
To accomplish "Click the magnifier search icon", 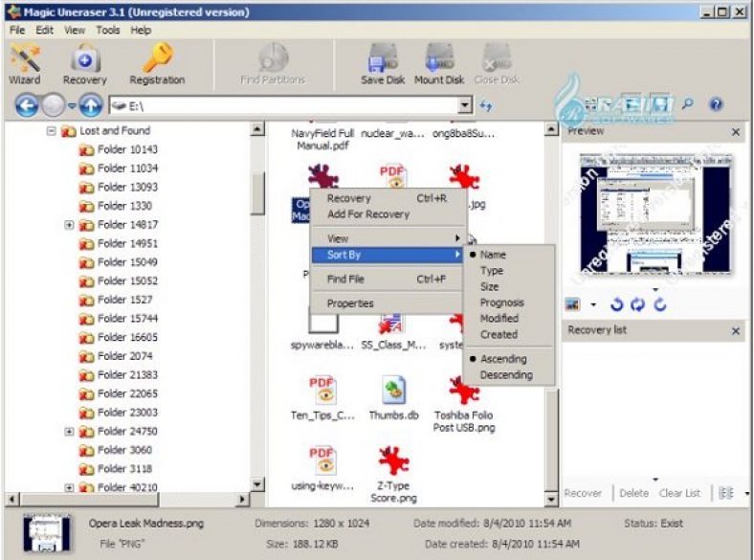I will click(688, 104).
